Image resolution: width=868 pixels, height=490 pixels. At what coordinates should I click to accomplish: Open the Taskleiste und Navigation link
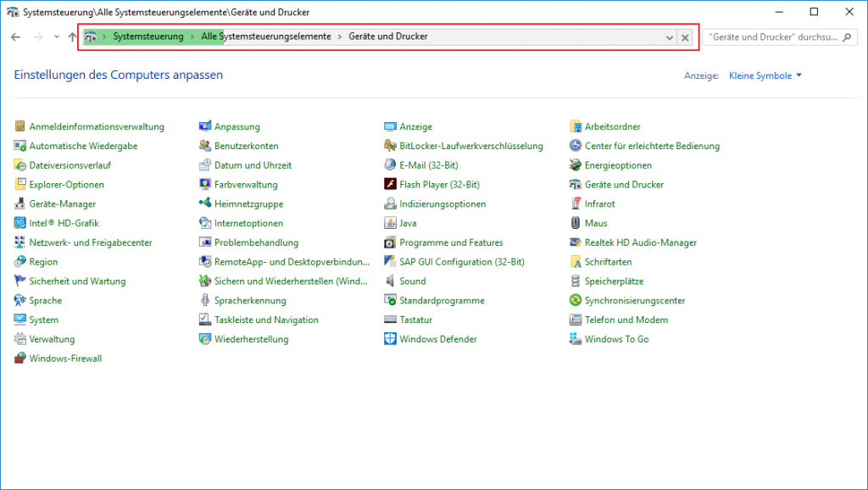click(x=266, y=320)
